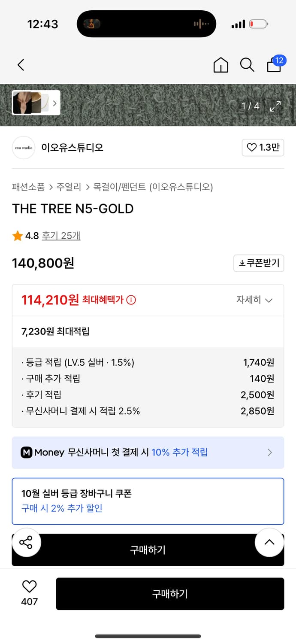296x644 pixels.
Task: Expand product image to fullscreen
Action: pos(275,106)
